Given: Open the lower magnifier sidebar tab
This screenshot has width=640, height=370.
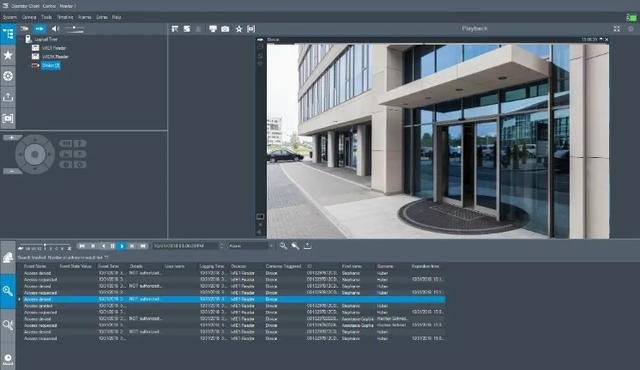Looking at the screenshot, I should 8,325.
